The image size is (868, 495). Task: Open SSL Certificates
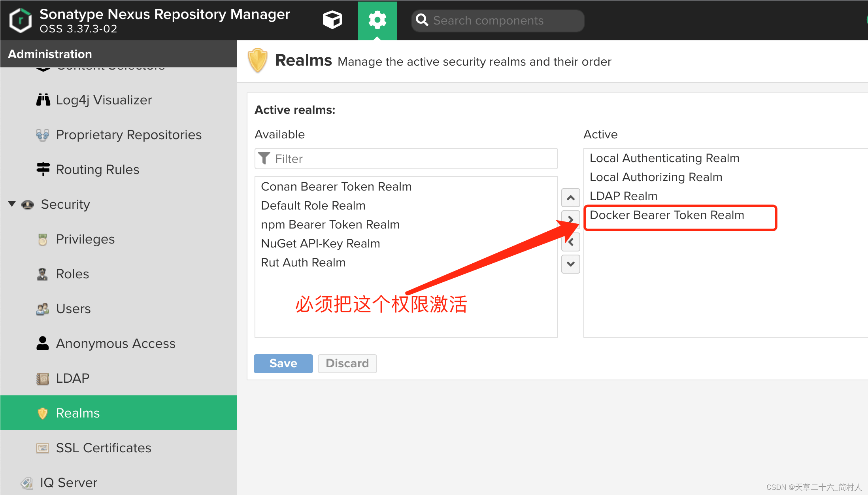coord(104,448)
